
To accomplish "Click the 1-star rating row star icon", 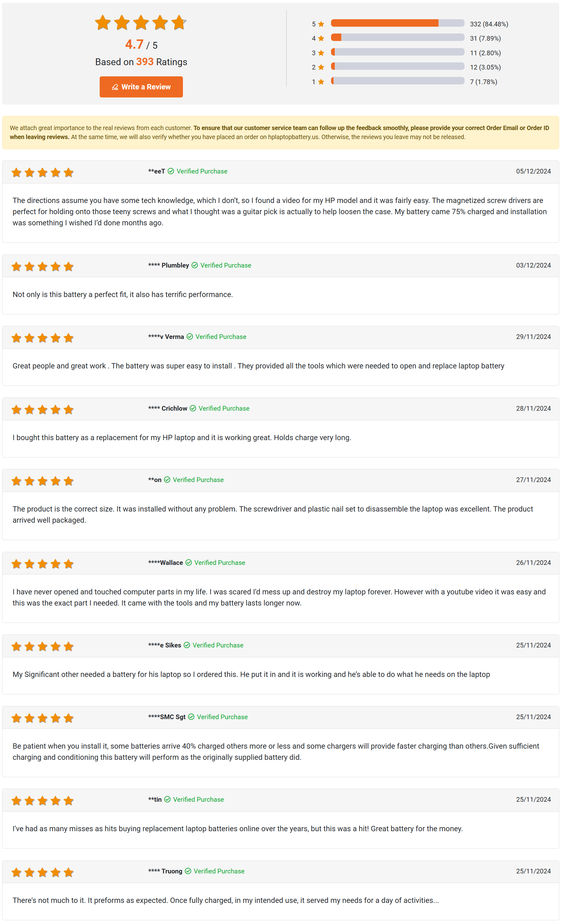I will pos(321,82).
